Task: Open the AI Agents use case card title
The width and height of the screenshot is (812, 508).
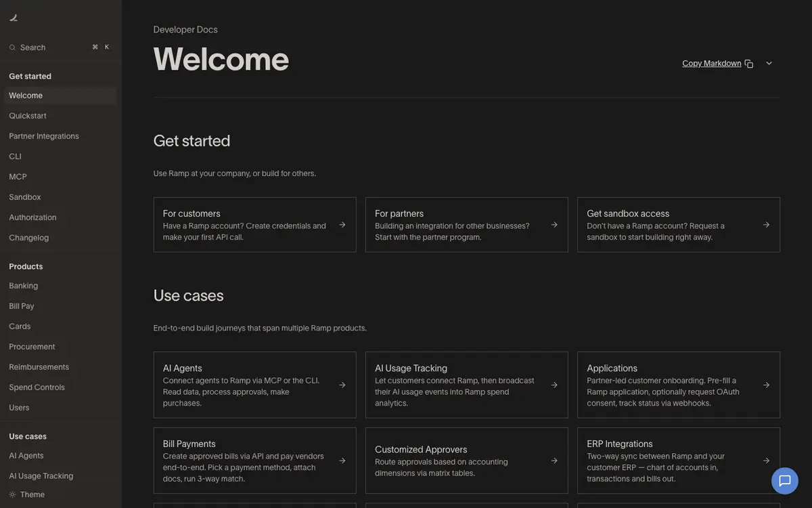Action: coord(183,368)
